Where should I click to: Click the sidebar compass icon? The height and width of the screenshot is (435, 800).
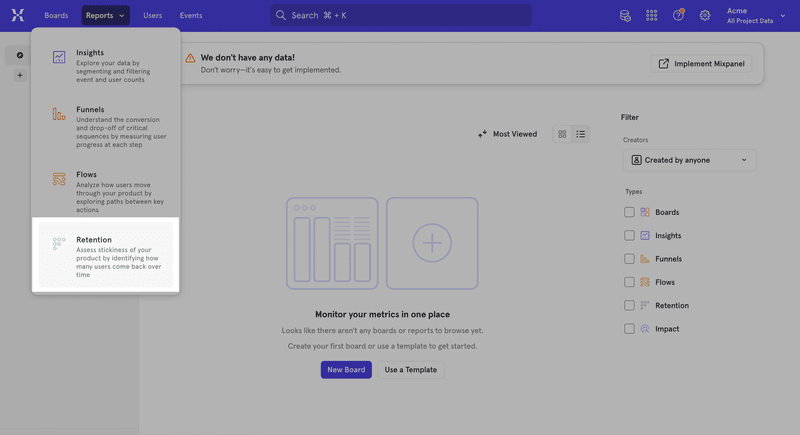click(x=20, y=55)
